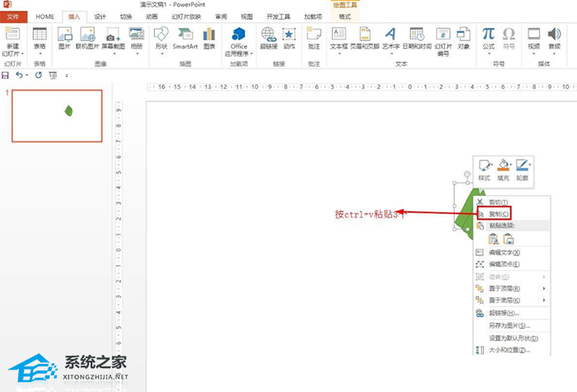
Task: Click the 图表 (Chart) icon
Action: coord(209,35)
